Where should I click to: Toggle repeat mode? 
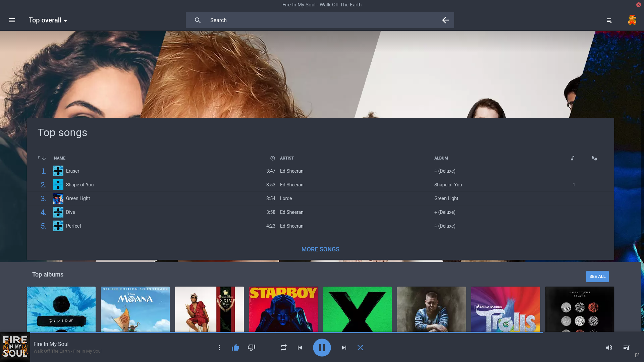(x=284, y=348)
